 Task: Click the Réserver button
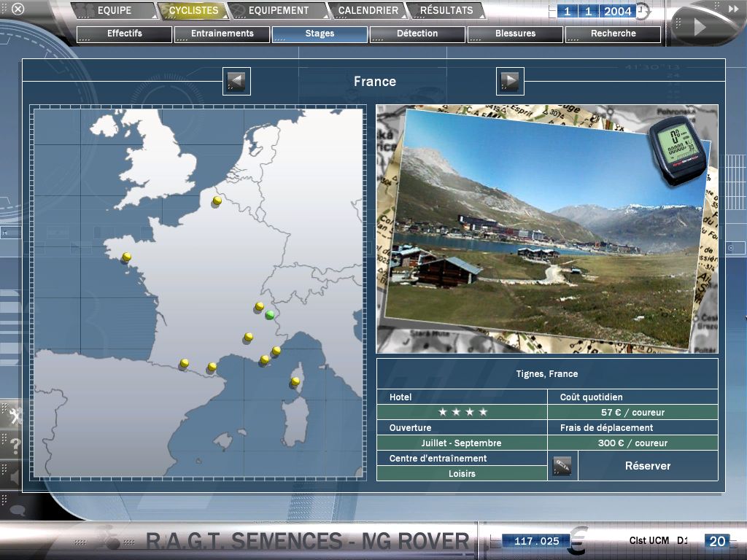point(647,466)
